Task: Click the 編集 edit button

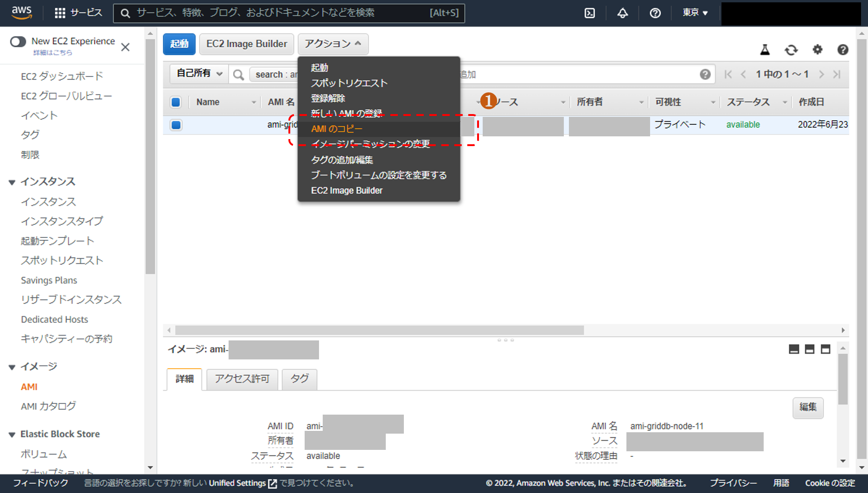Action: point(807,407)
